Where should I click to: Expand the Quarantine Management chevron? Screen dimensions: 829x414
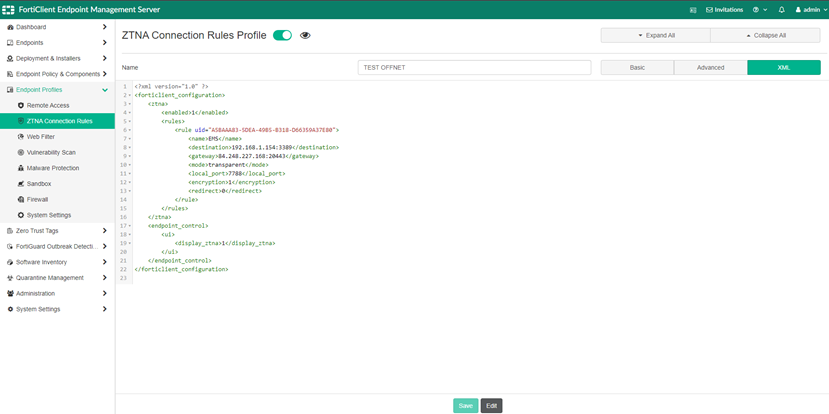[x=105, y=278]
